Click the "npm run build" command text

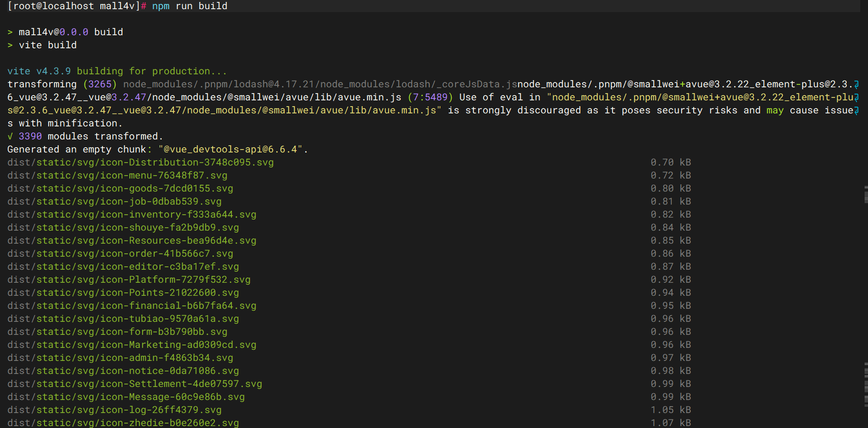pos(189,6)
